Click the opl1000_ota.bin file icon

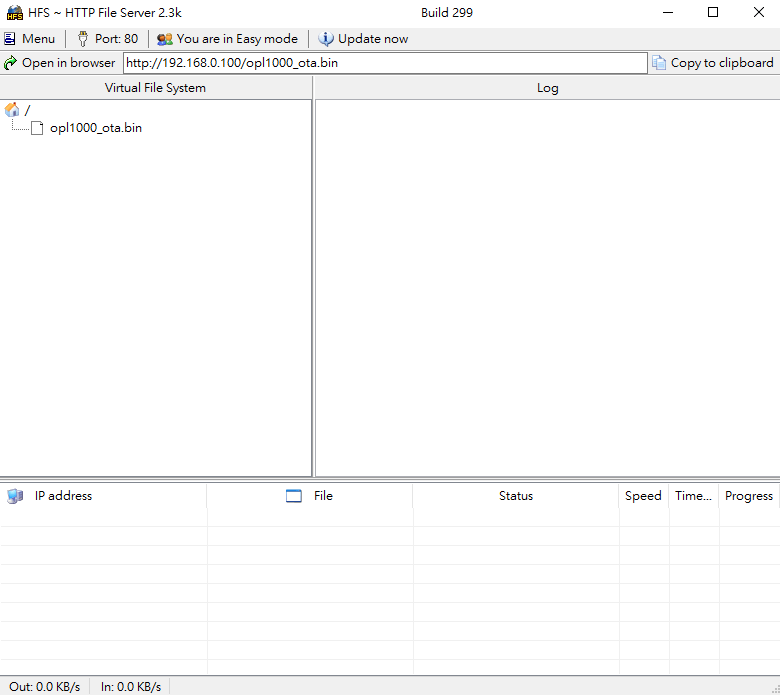pyautogui.click(x=37, y=128)
